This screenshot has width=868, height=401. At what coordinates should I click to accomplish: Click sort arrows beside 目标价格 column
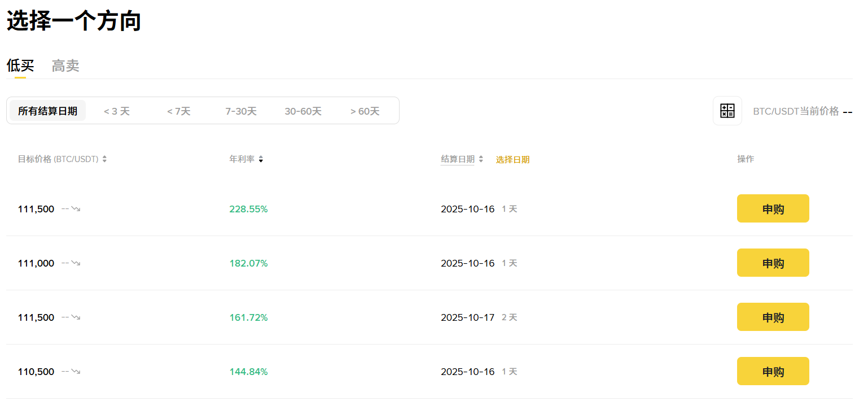click(104, 159)
